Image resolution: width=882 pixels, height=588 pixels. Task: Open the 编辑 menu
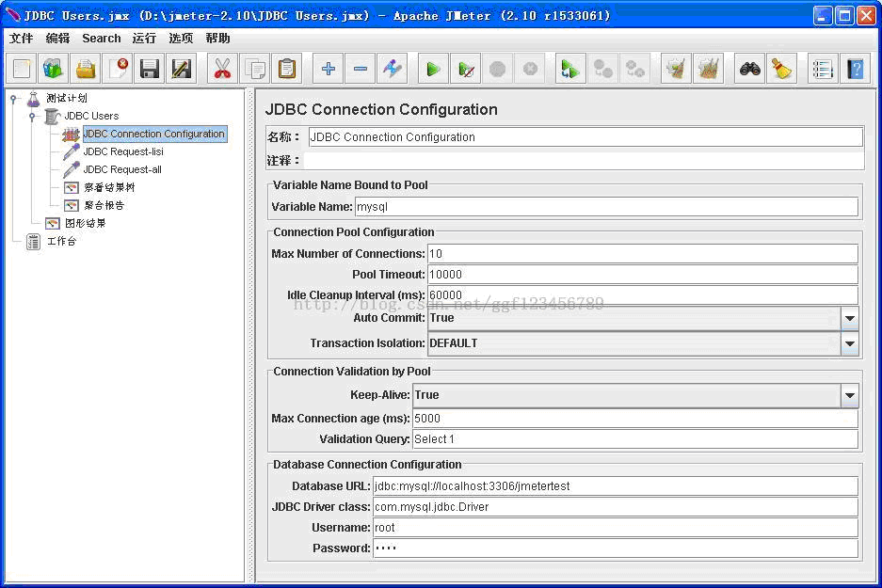click(x=57, y=39)
